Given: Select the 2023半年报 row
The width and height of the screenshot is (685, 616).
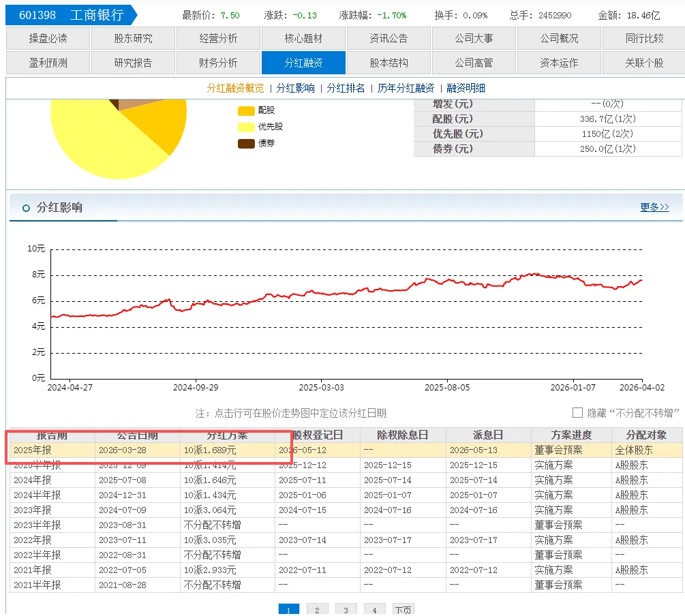Looking at the screenshot, I should click(x=346, y=525).
